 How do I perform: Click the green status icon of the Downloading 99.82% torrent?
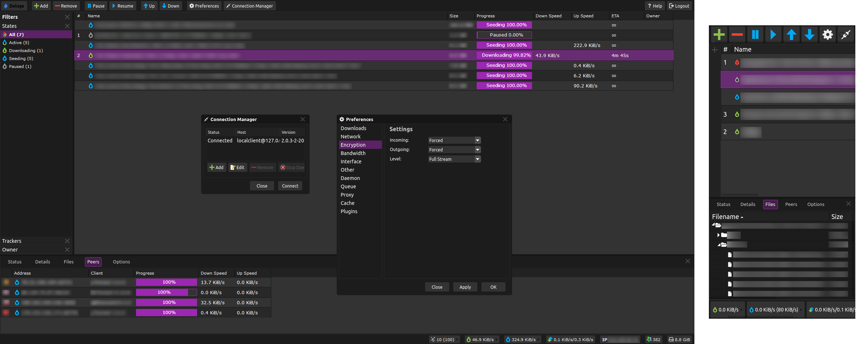(91, 55)
